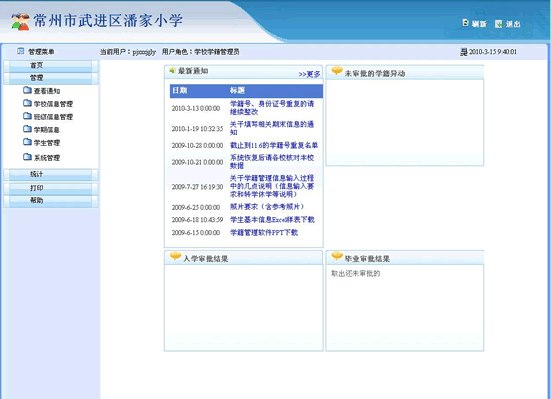Click date cell 2009-10-28 0:00:00
Image resolution: width=551 pixels, height=399 pixels.
click(x=197, y=145)
